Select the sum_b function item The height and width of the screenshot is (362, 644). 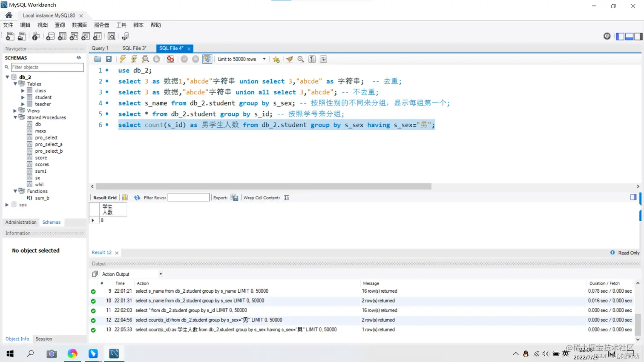(42, 198)
